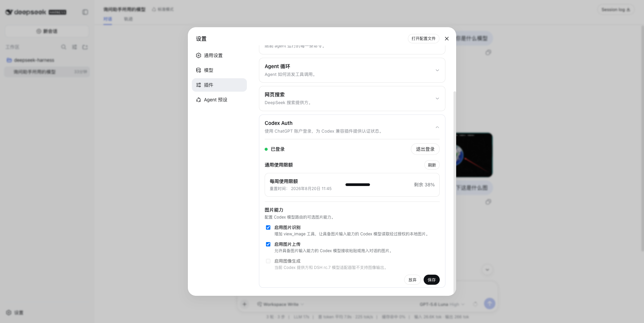The height and width of the screenshot is (323, 644).
Task: Select the 插件 settings section
Action: [x=219, y=85]
